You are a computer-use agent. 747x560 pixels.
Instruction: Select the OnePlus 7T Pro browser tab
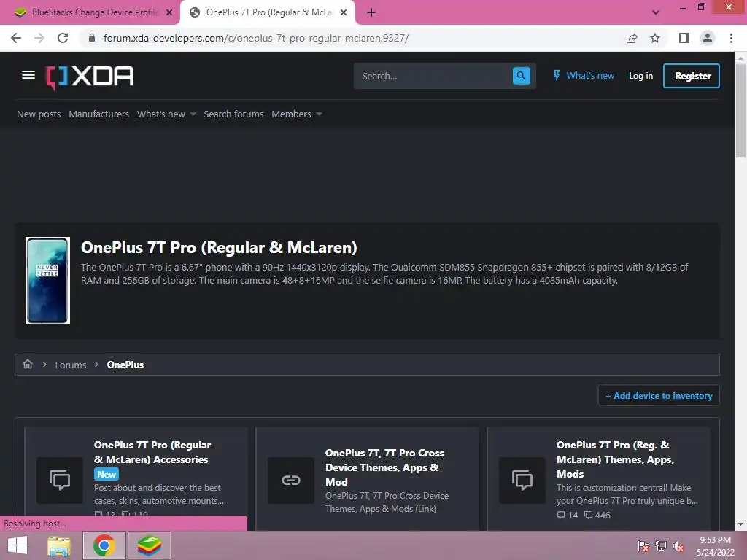pos(267,12)
